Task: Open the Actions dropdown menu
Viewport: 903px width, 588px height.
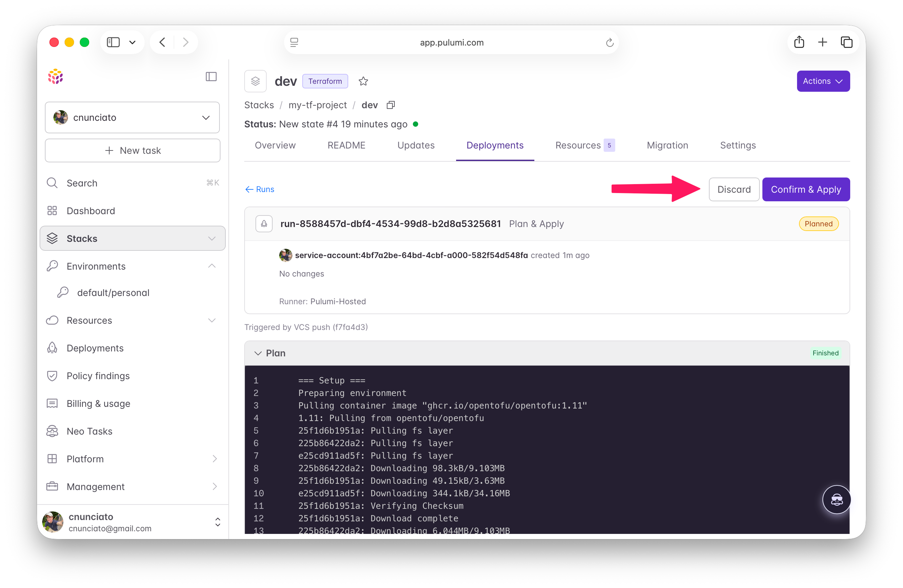Action: coord(823,81)
